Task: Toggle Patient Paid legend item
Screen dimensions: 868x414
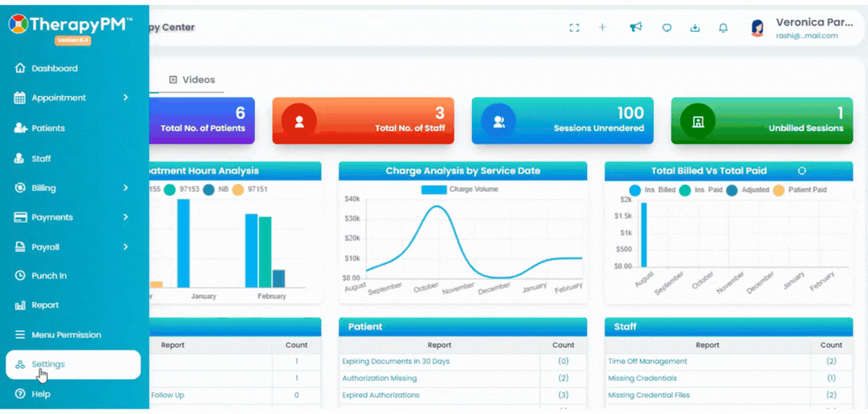Action: [799, 189]
